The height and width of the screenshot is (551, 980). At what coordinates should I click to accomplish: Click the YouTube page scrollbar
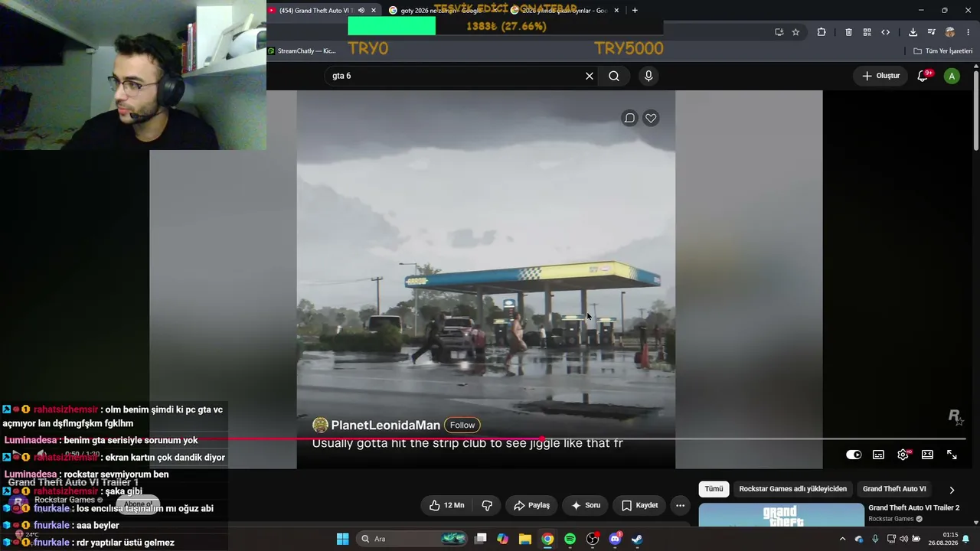pos(976,109)
